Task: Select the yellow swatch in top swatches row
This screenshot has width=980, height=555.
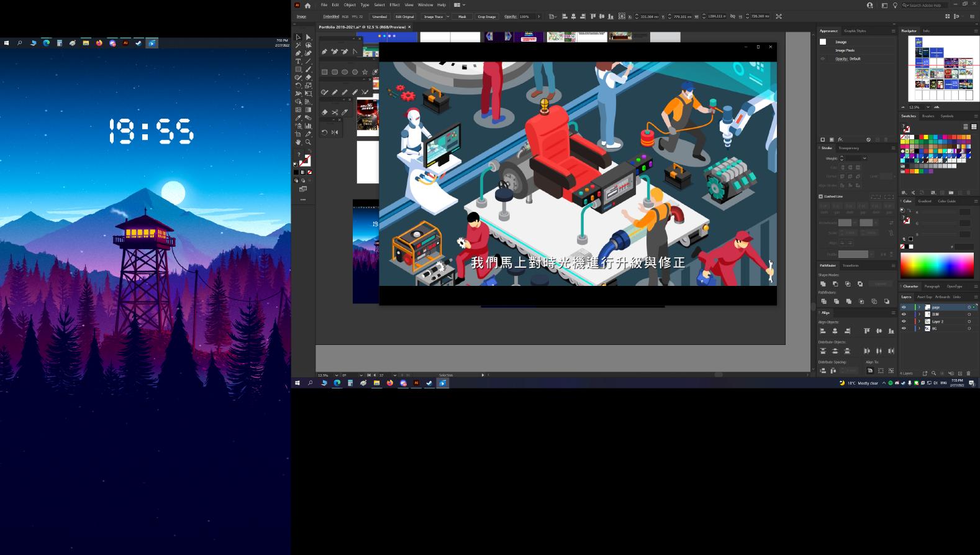Action: (925, 137)
